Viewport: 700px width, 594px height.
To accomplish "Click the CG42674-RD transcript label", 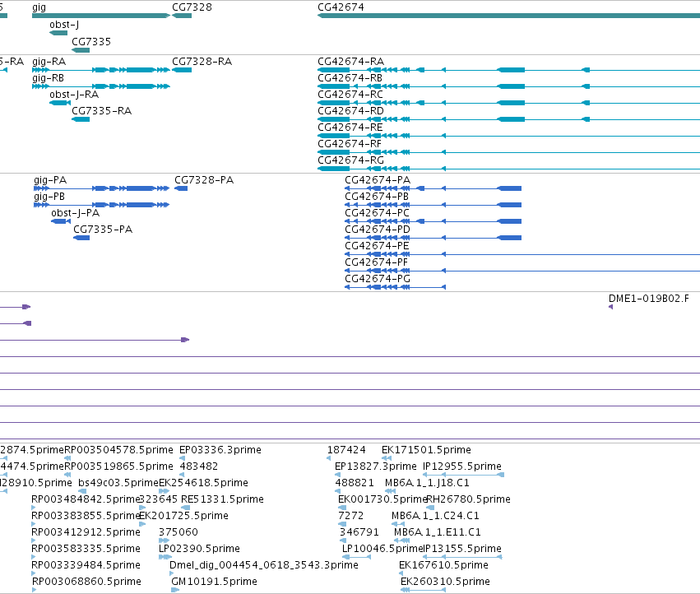I will [x=351, y=111].
